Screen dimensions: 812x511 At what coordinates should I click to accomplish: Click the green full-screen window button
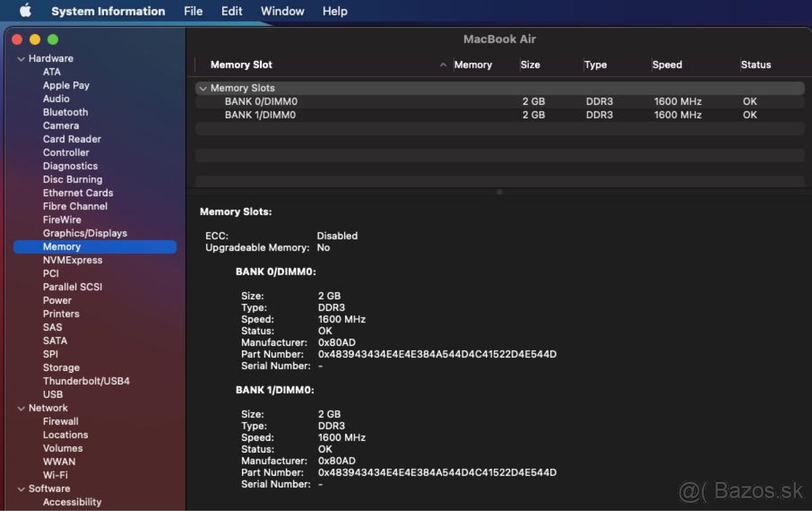point(53,40)
